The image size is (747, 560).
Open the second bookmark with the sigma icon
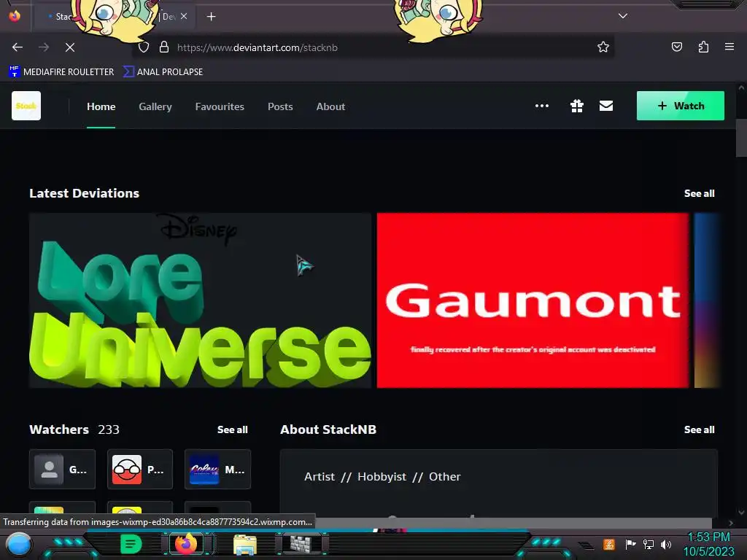[163, 72]
